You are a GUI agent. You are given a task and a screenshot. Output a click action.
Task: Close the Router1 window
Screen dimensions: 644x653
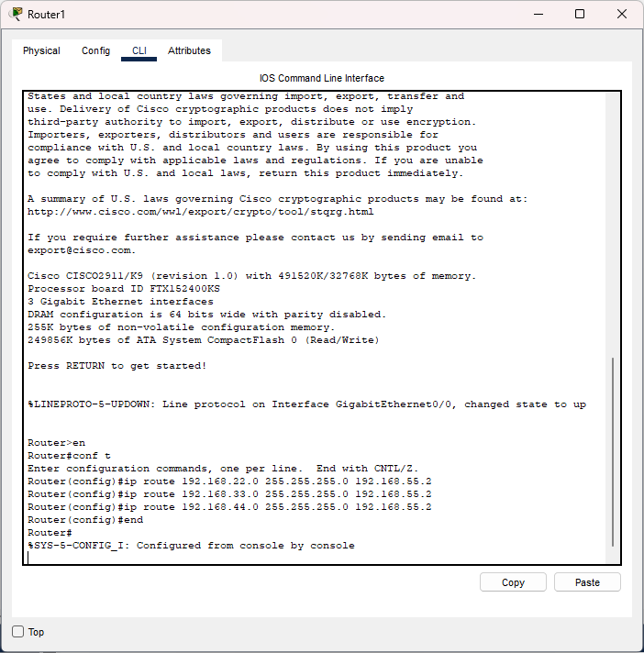pos(621,14)
